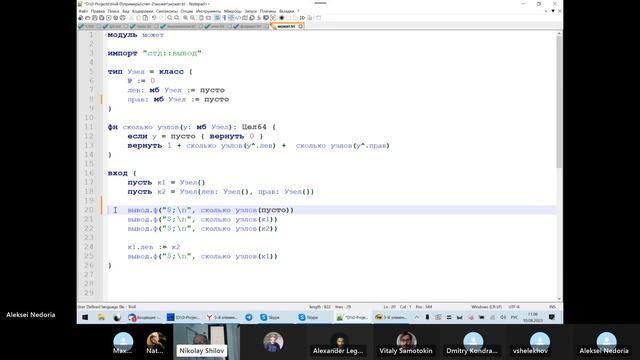This screenshot has height=360, width=640.
Task: Click the Save All toolbar icon
Action: coord(102,18)
